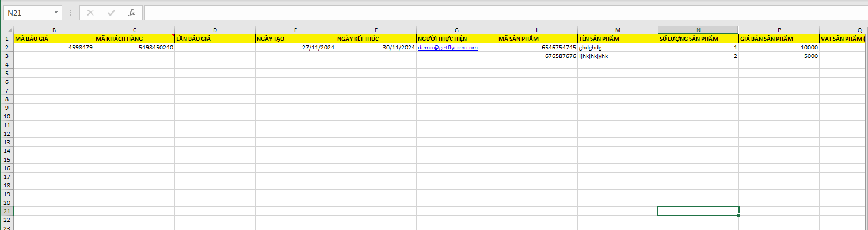The width and height of the screenshot is (868, 230).
Task: Select the column B header
Action: [x=54, y=29]
